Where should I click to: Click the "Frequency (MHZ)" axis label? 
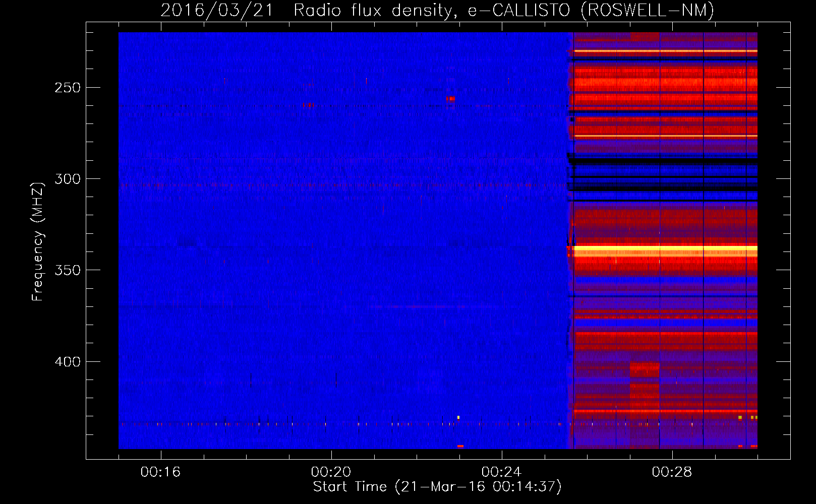click(x=38, y=241)
